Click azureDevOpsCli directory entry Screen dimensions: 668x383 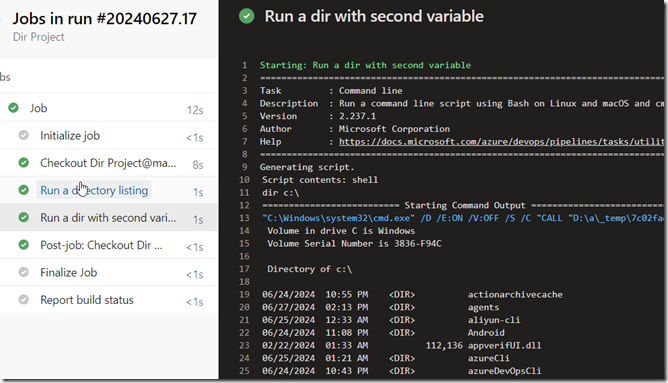click(504, 371)
